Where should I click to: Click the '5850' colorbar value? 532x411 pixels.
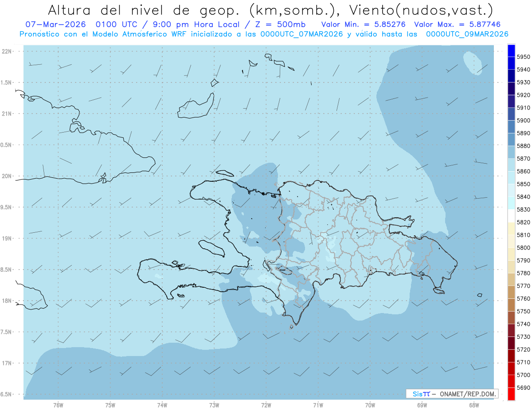point(523,184)
